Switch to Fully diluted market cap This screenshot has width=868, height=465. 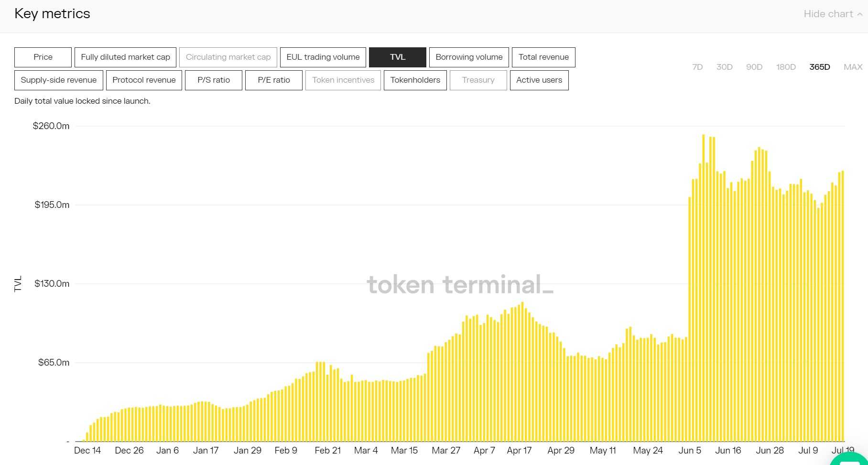125,57
